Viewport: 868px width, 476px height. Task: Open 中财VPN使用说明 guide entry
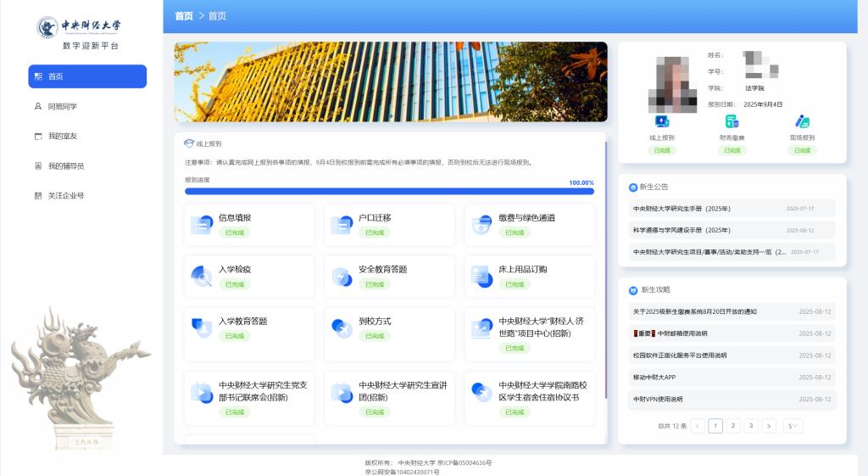tap(732, 399)
